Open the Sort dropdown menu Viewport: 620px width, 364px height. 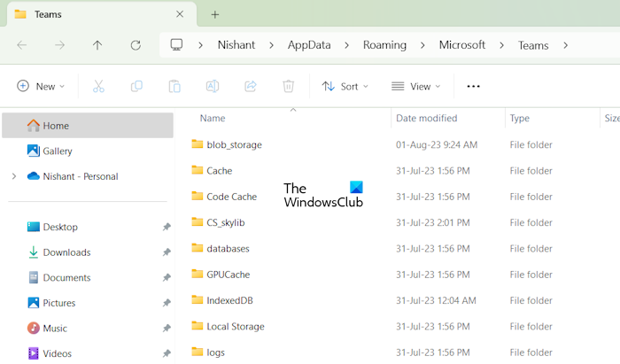click(345, 86)
